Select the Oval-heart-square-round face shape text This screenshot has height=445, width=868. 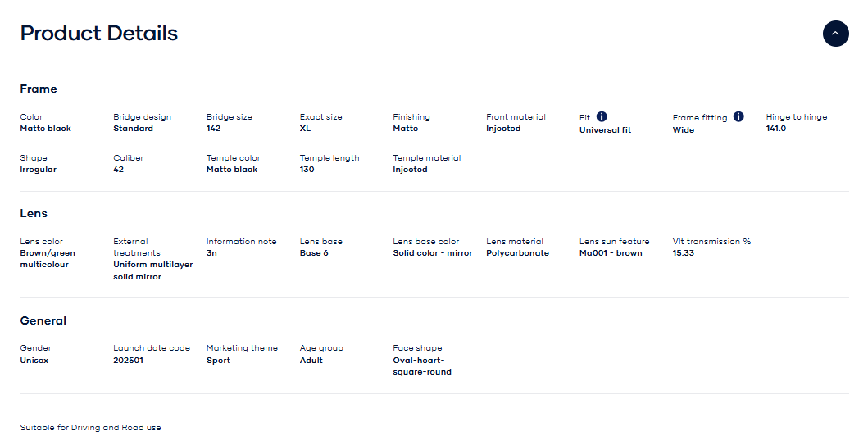pyautogui.click(x=422, y=366)
